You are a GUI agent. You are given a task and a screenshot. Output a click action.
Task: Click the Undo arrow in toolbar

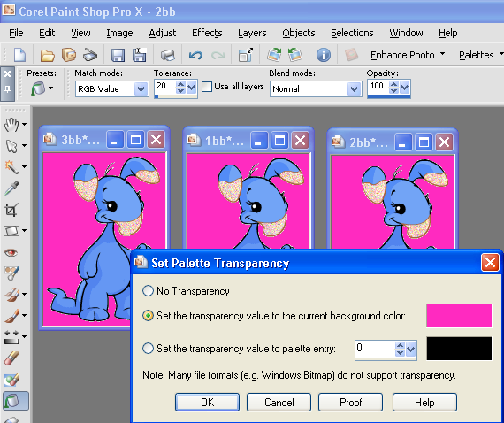[195, 56]
